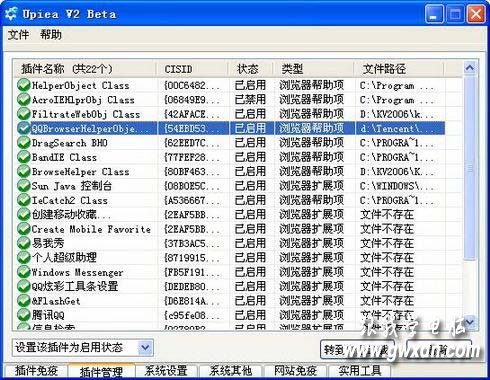Viewport: 490px width, 380px height.
Task: Click green check icon beside HelperObject Class
Action: pyautogui.click(x=24, y=85)
